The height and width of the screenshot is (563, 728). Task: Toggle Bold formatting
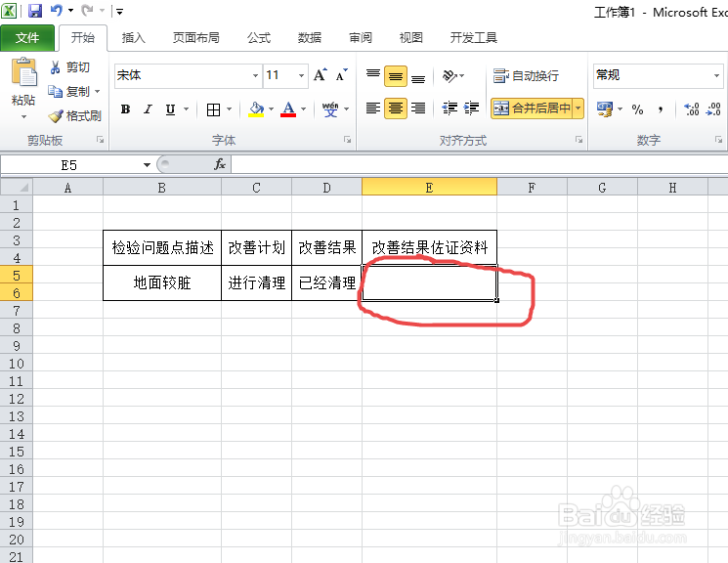pos(125,109)
